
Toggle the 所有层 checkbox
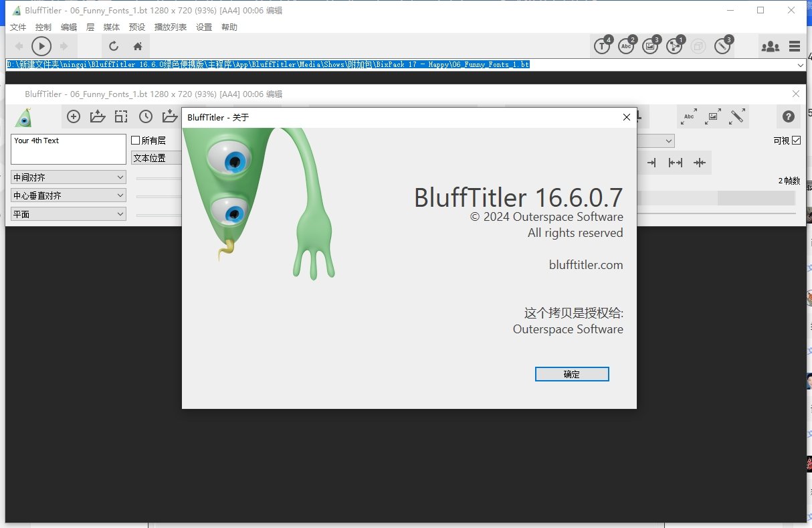(136, 141)
